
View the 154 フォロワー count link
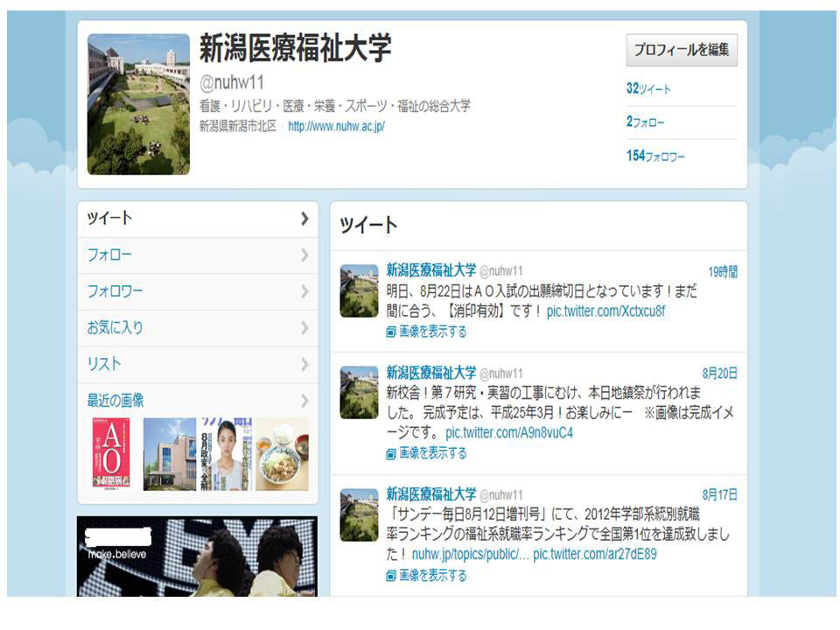tap(655, 156)
